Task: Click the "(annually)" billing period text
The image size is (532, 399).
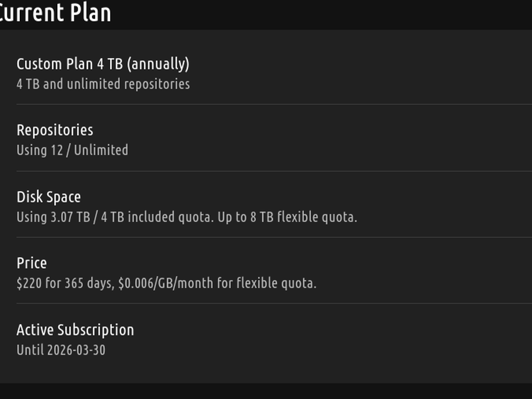Action: click(x=158, y=64)
